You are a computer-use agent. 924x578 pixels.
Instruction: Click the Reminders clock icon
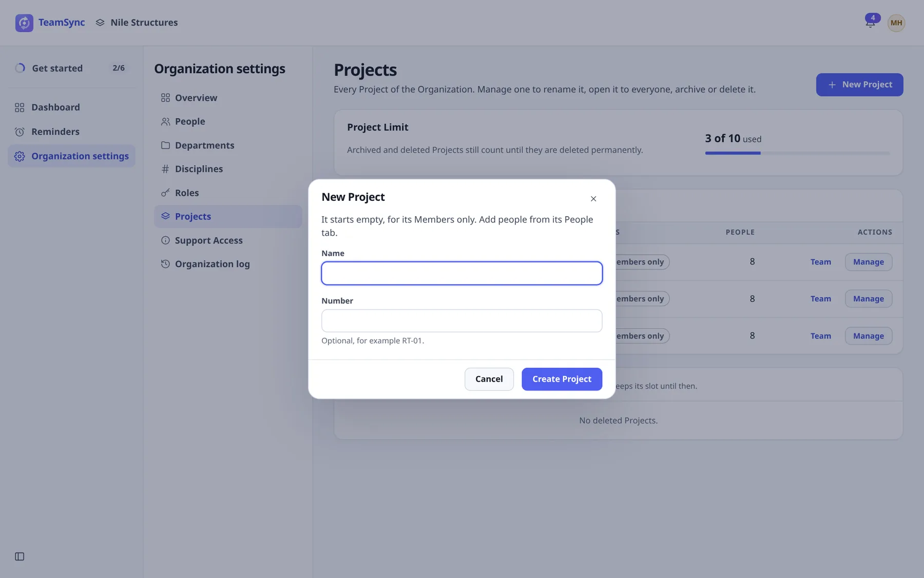[20, 132]
